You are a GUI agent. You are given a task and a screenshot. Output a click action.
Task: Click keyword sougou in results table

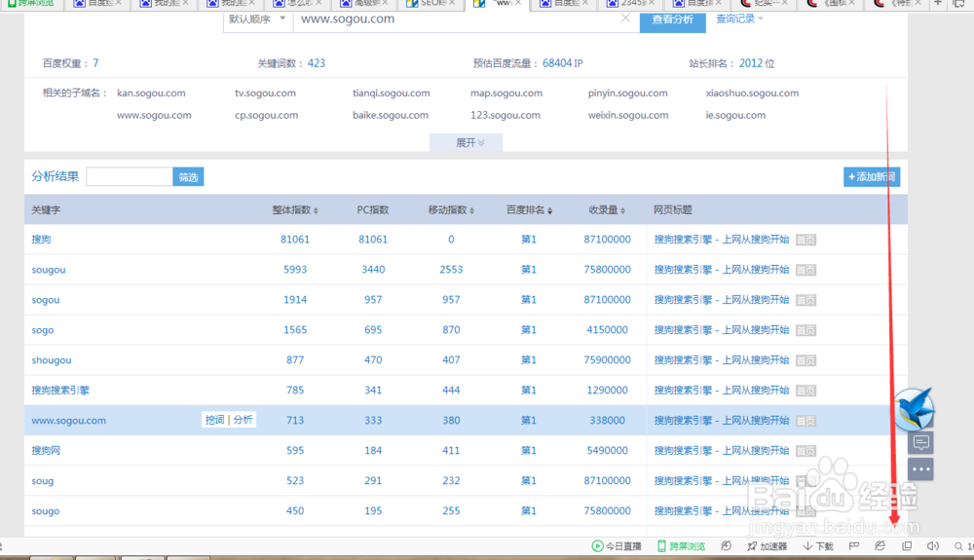[49, 270]
